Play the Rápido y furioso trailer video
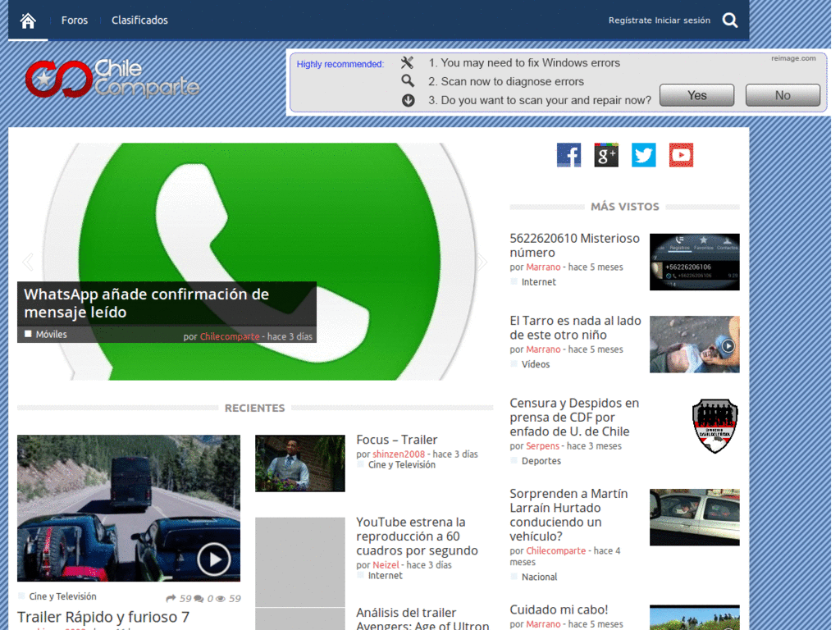 pyautogui.click(x=214, y=559)
